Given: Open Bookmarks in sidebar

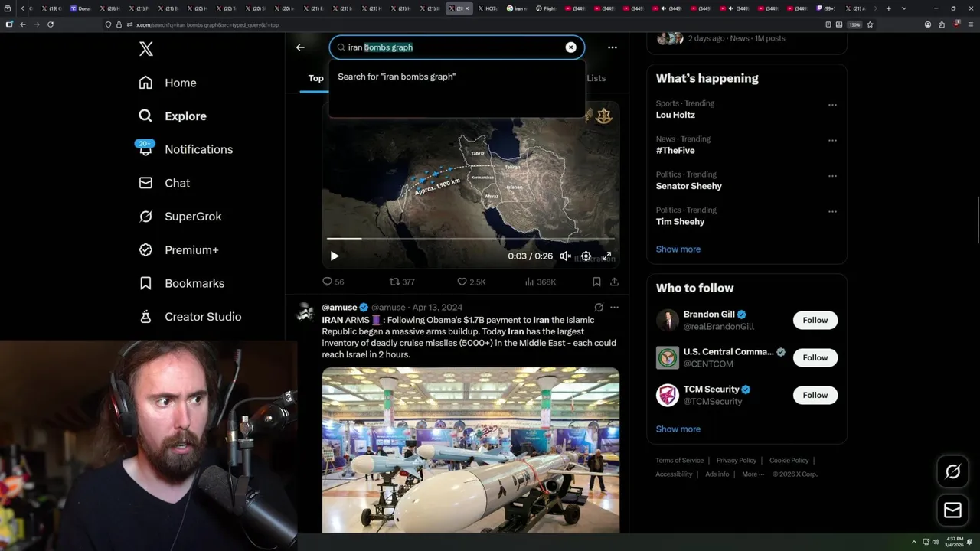Looking at the screenshot, I should coord(182,283).
